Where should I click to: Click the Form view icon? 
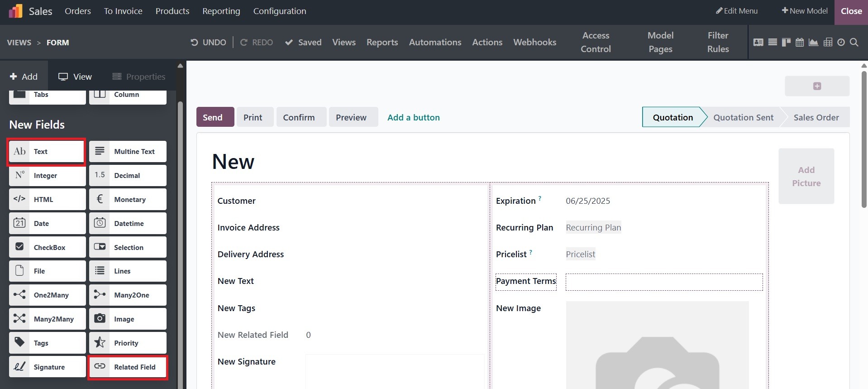coord(758,42)
